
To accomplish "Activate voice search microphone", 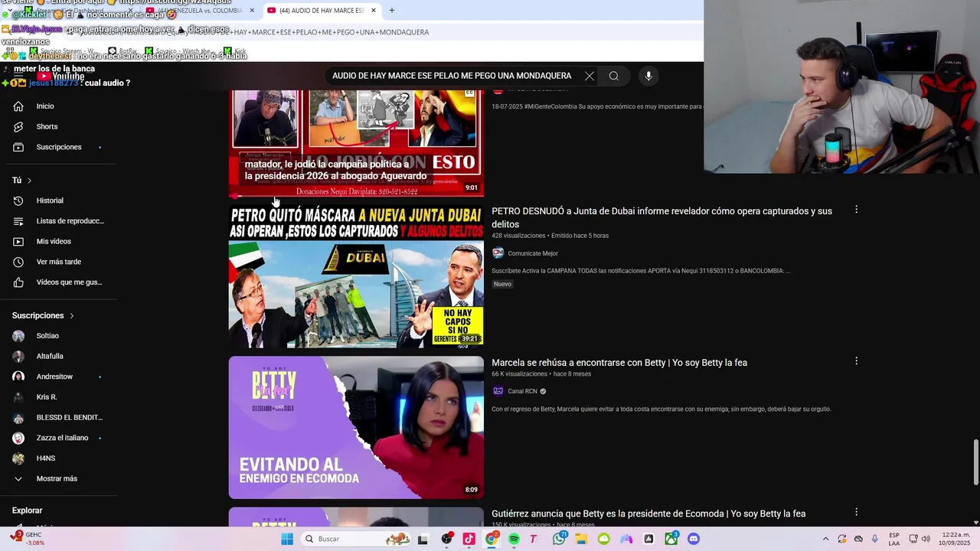I will [648, 76].
